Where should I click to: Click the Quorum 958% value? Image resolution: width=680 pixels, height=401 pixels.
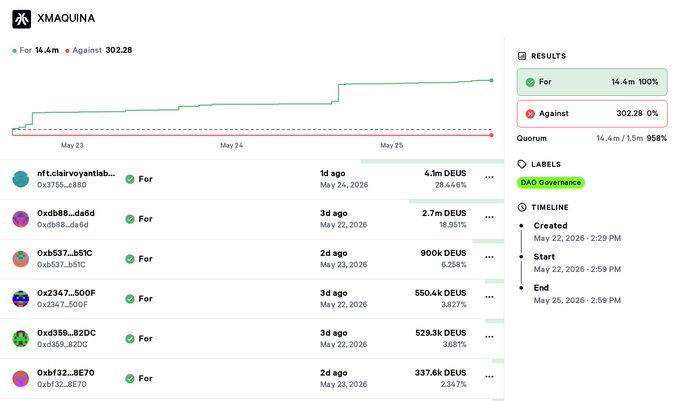point(657,138)
